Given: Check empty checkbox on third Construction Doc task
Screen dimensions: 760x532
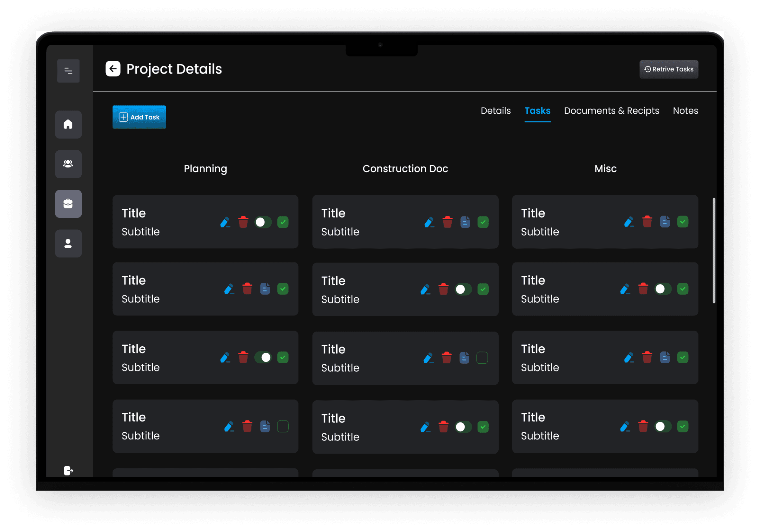Looking at the screenshot, I should click(482, 358).
